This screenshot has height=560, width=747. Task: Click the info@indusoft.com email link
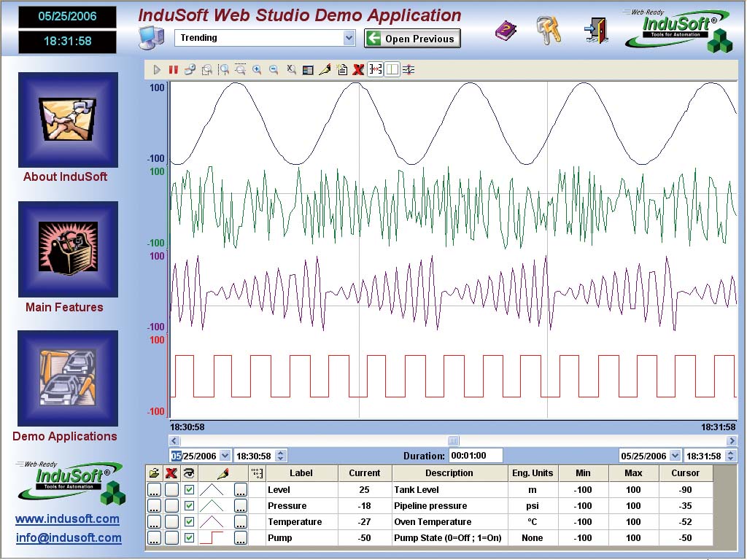[69, 537]
